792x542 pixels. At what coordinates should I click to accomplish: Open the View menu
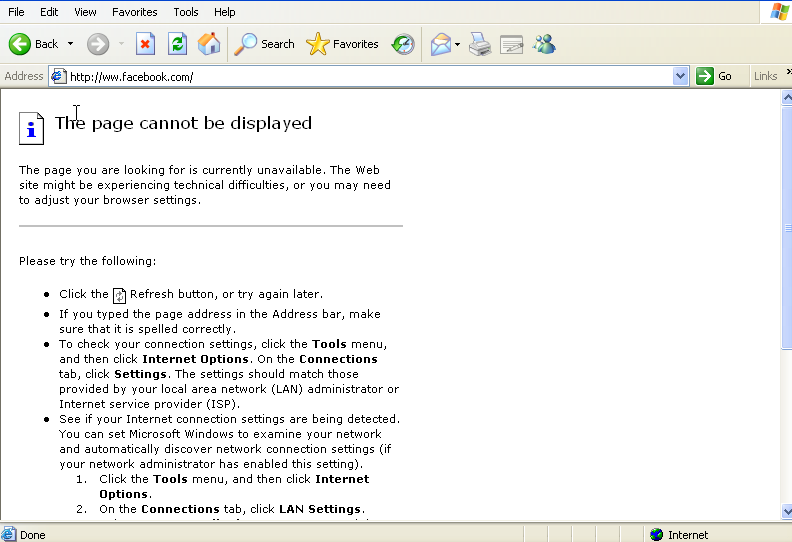tap(85, 12)
